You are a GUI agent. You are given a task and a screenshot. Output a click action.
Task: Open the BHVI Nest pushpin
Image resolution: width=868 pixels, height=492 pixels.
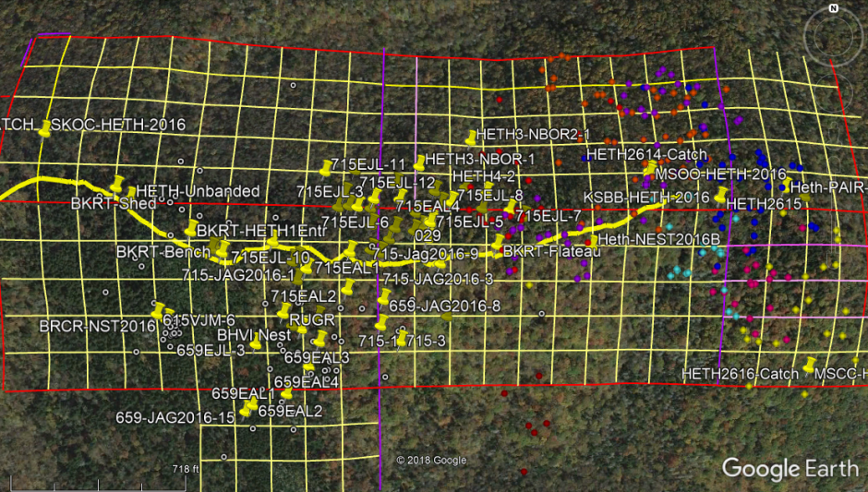[256, 342]
